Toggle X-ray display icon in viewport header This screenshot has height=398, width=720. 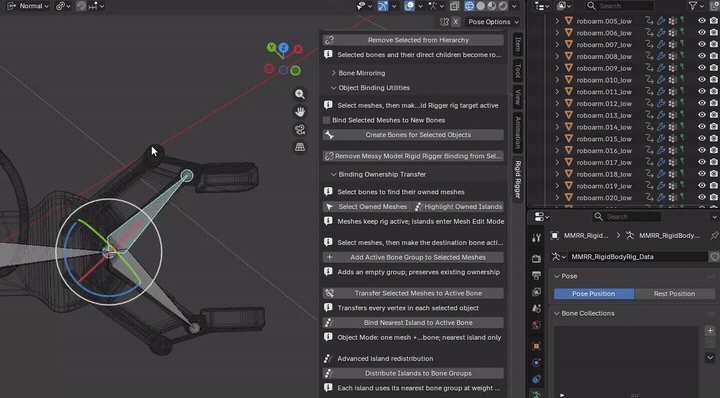454,6
